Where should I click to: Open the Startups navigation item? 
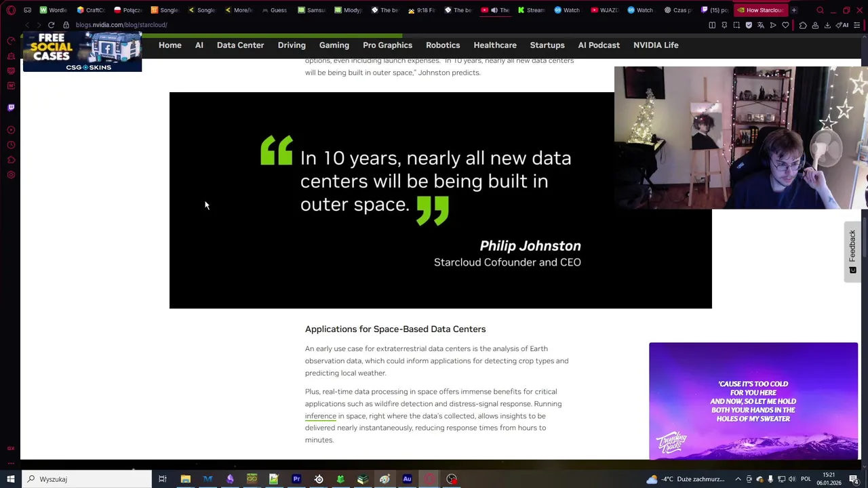pos(547,45)
